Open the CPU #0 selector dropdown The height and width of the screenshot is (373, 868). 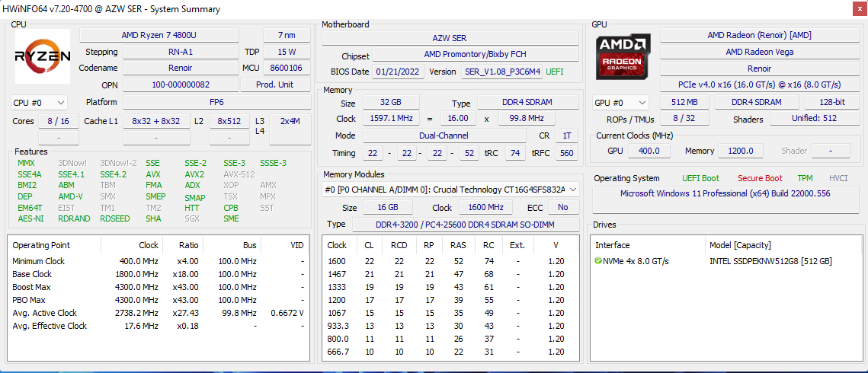[x=39, y=103]
